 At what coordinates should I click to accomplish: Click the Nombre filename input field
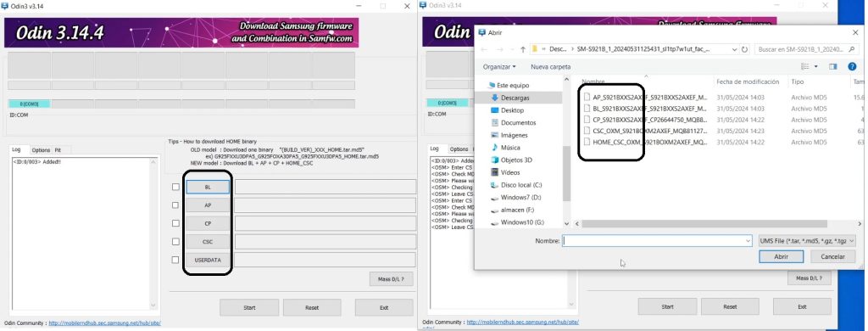tap(657, 241)
